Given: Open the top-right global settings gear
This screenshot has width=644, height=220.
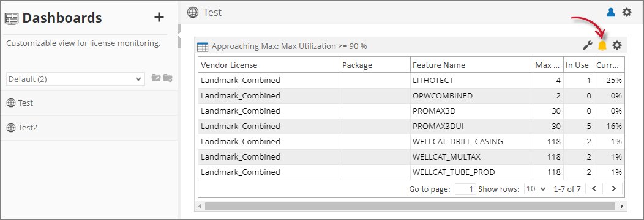Looking at the screenshot, I should pyautogui.click(x=626, y=13).
